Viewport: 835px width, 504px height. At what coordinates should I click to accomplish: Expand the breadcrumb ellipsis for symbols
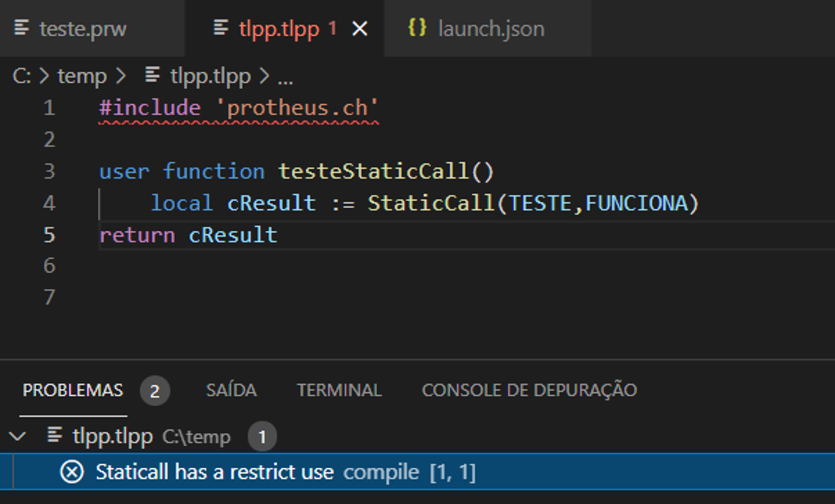tap(284, 77)
